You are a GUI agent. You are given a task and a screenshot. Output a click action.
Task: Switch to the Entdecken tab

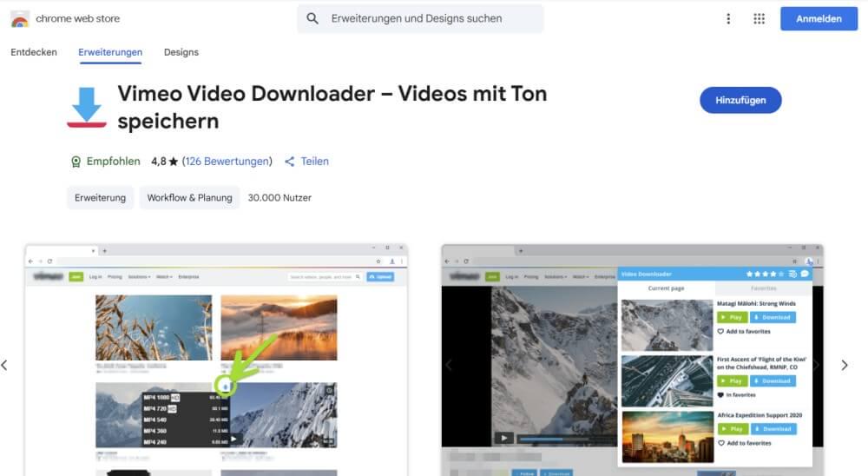pyautogui.click(x=34, y=52)
